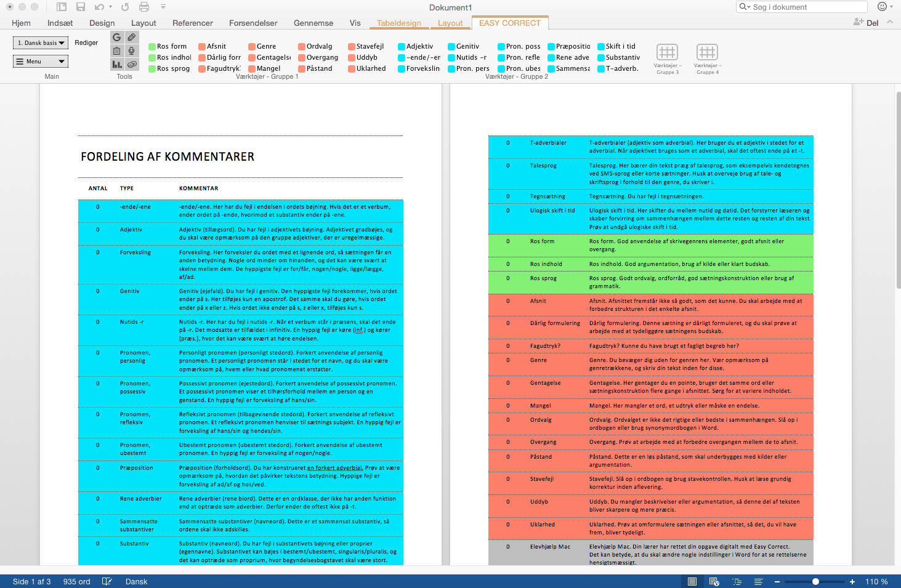Insert the Skift i tid comment
901x588 pixels.
[616, 46]
